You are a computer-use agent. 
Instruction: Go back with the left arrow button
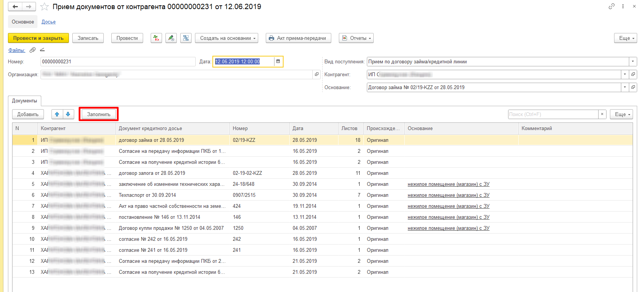pos(15,6)
